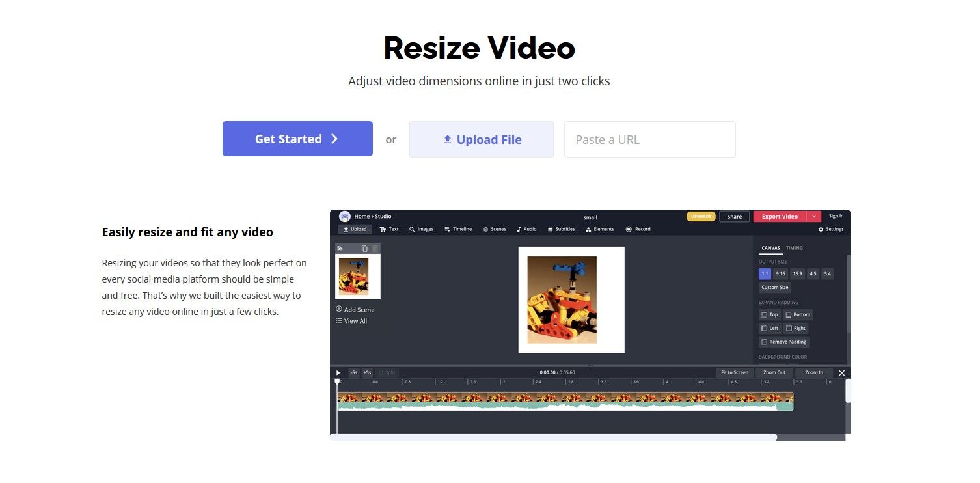Click the 'Resize Video' heading
Viewport: 980px width, 483px height.
tap(480, 48)
